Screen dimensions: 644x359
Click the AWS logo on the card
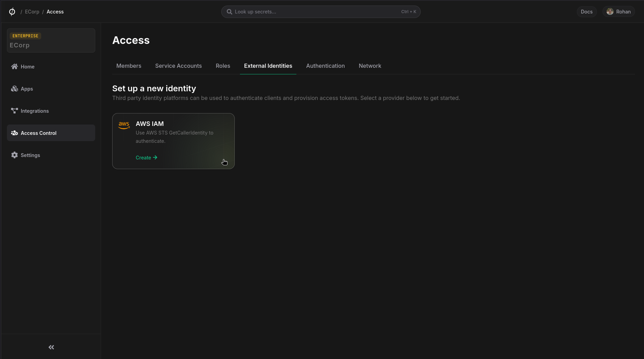coord(124,125)
